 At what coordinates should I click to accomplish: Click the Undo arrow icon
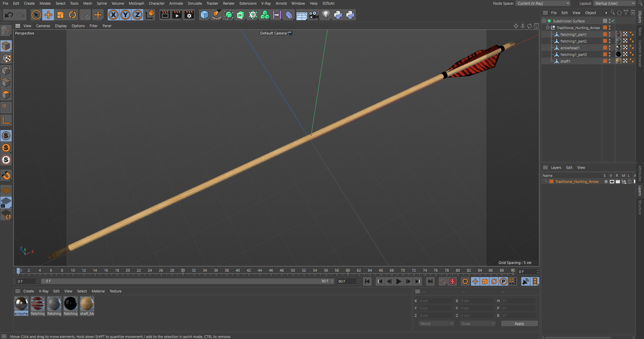tap(9, 15)
